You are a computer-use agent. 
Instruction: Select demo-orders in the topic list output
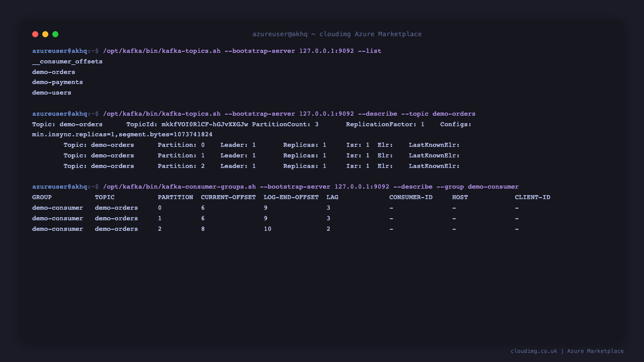54,72
